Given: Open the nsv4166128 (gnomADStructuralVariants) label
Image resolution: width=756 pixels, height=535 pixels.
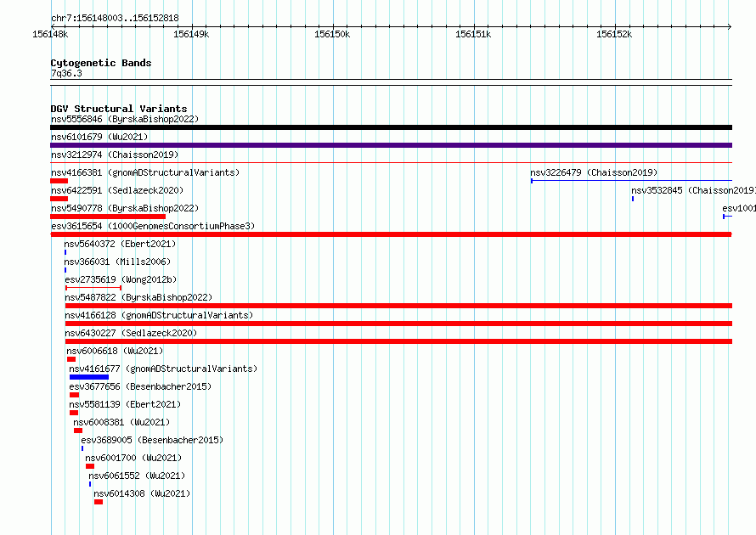Looking at the screenshot, I should pos(159,315).
